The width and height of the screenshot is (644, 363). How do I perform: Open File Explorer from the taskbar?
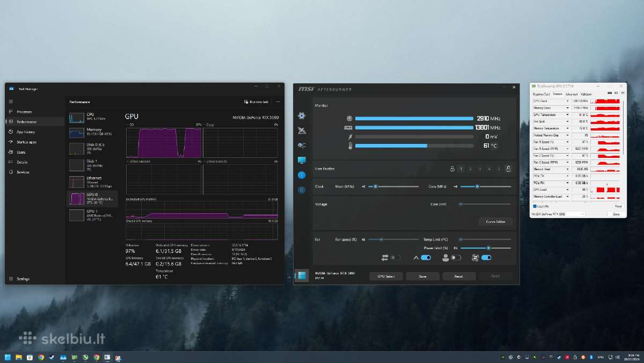pyautogui.click(x=19, y=357)
